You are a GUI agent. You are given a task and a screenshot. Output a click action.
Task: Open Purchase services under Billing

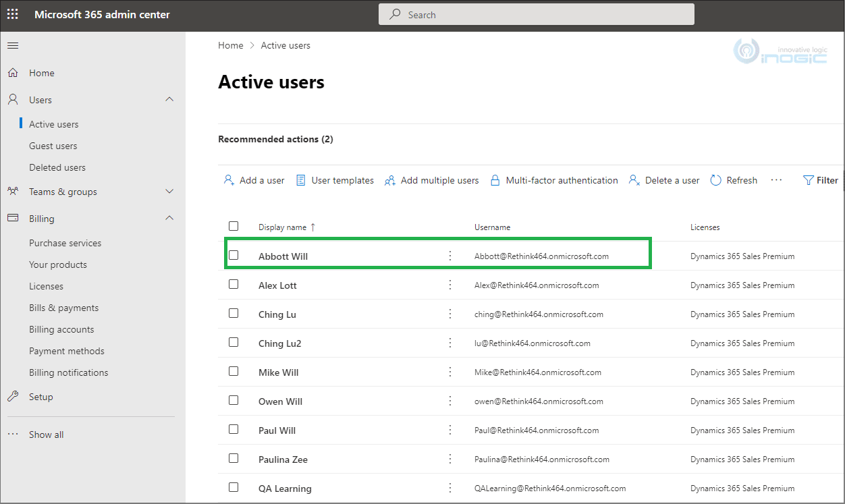tap(65, 243)
